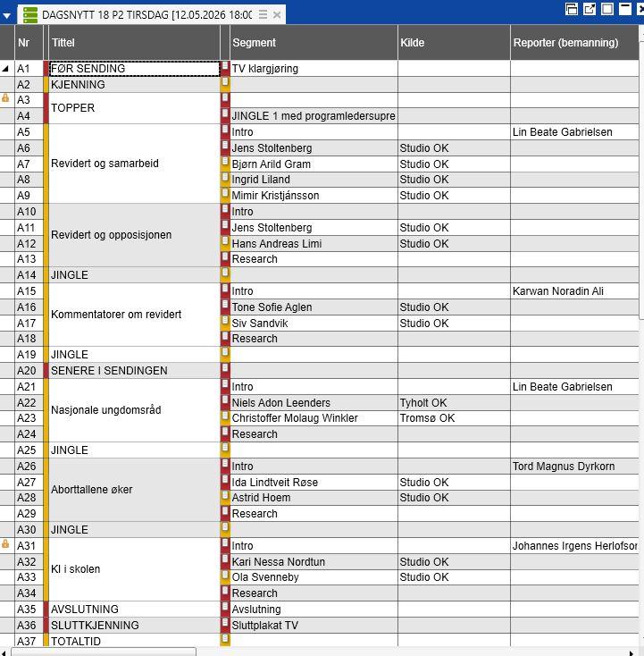The image size is (644, 656).
Task: Open the rundown tab menu icon
Action: coord(263,15)
